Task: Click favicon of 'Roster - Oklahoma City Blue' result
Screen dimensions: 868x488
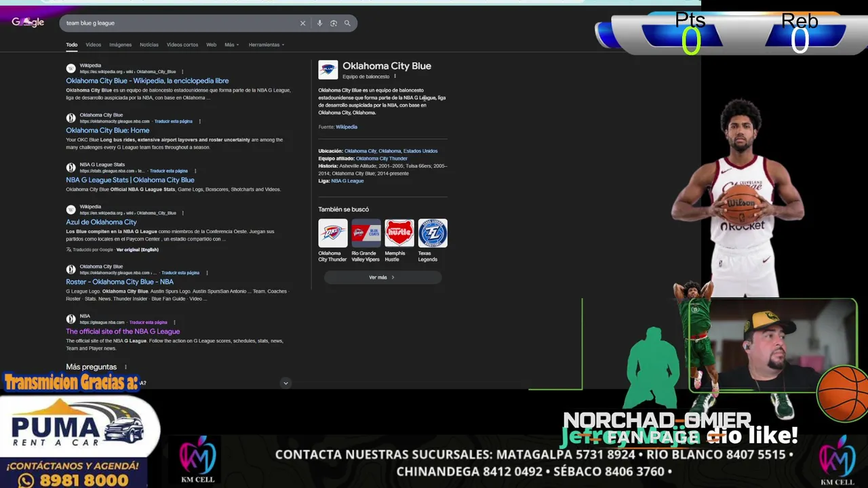Action: [71, 269]
